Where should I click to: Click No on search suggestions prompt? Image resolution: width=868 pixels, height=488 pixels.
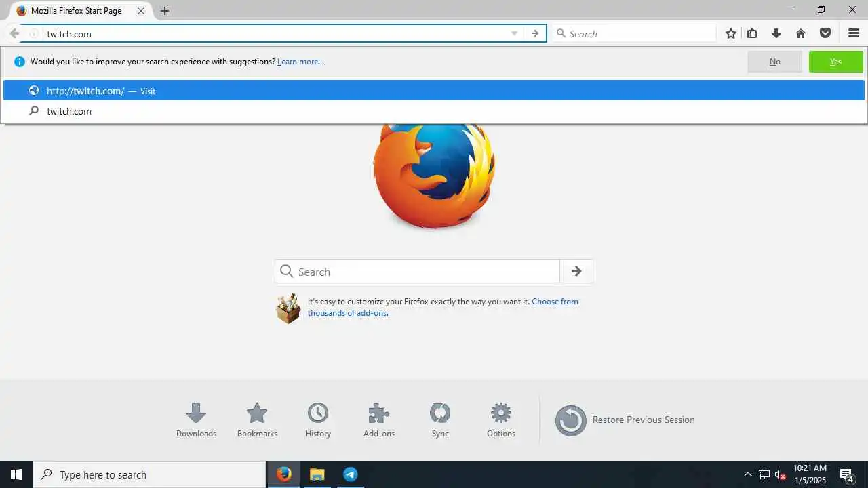pyautogui.click(x=774, y=62)
